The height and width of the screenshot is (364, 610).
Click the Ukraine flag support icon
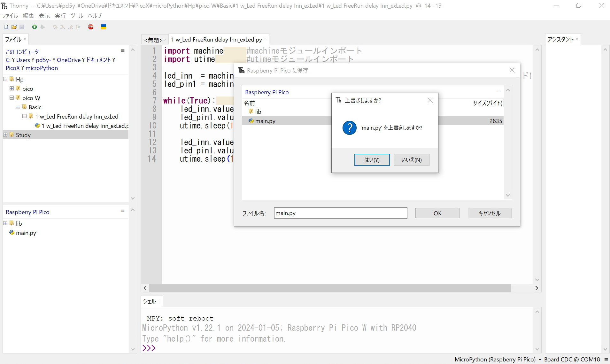coord(104,27)
